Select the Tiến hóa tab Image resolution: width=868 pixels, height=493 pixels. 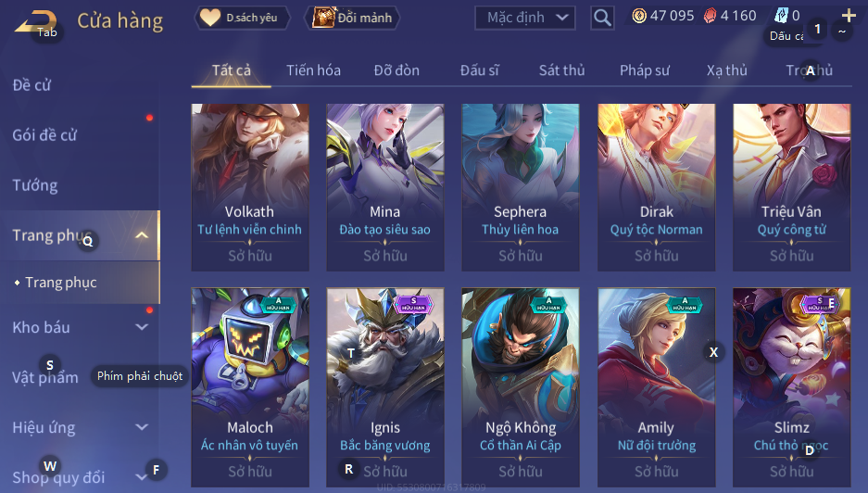[x=313, y=70]
